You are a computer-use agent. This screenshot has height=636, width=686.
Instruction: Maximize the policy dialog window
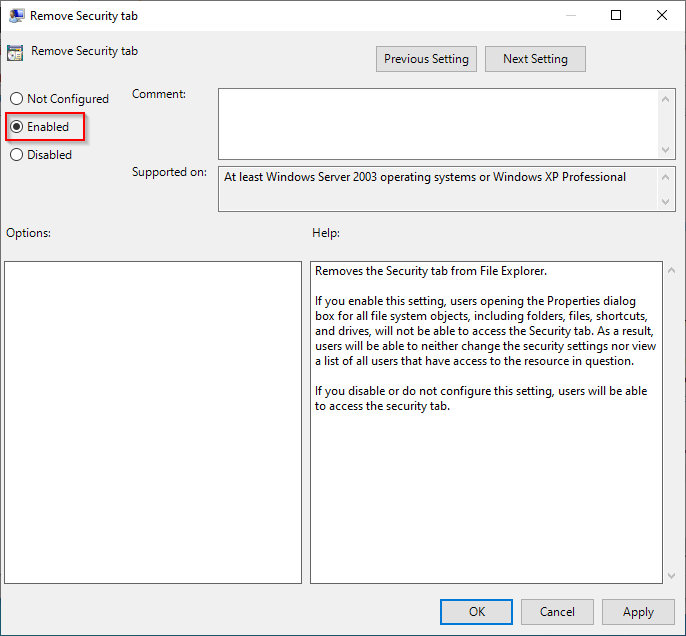pos(616,15)
